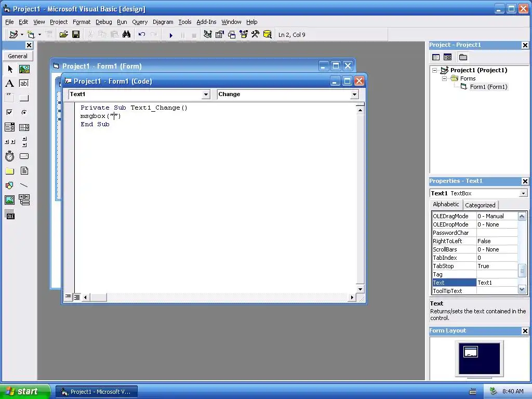Click the Windows start button
532x399 pixels.
pos(25,392)
